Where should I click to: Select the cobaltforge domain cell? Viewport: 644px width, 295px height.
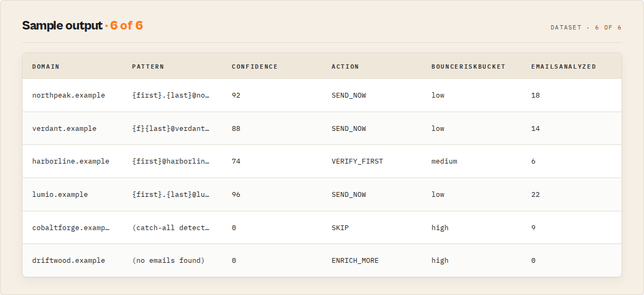click(71, 228)
